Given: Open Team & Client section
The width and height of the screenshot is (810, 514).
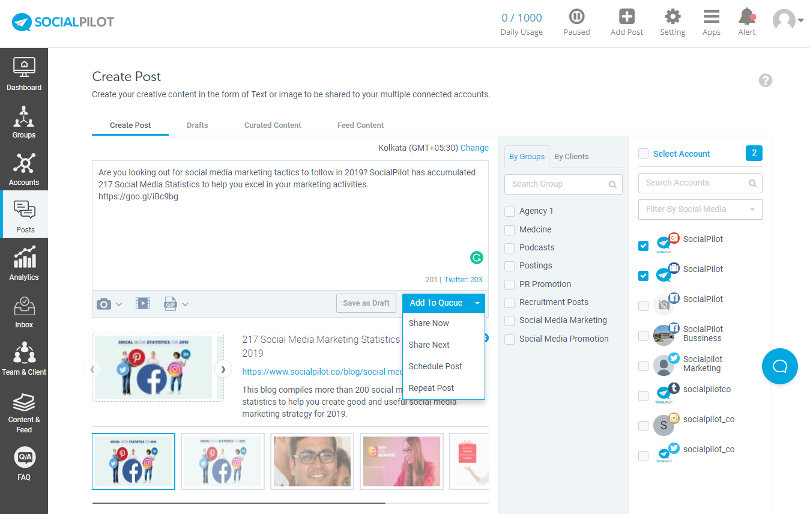Looking at the screenshot, I should pyautogui.click(x=24, y=357).
